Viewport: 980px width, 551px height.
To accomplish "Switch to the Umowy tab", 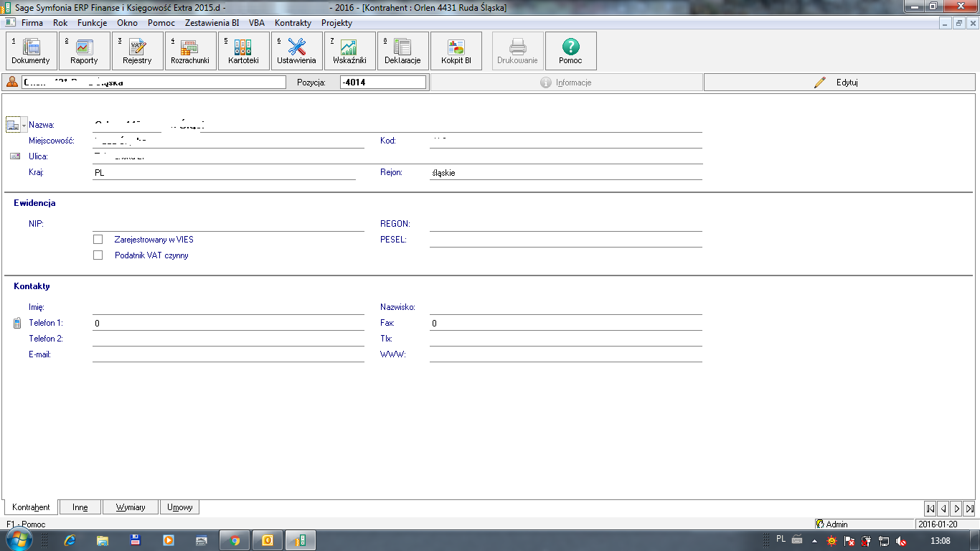I will point(179,507).
